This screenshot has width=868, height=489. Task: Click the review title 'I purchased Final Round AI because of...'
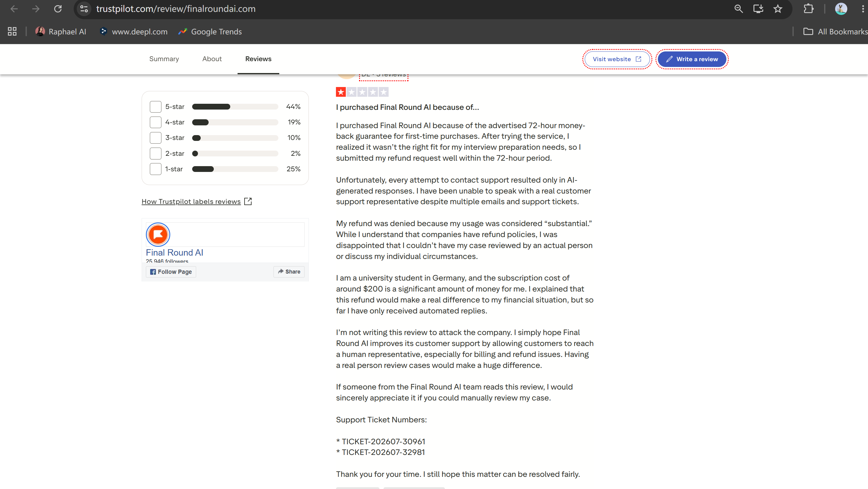[x=408, y=107]
